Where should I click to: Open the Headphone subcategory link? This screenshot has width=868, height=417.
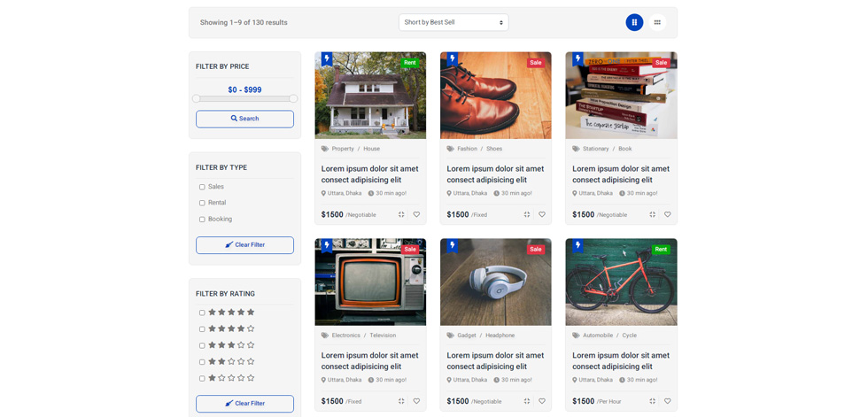click(x=500, y=336)
